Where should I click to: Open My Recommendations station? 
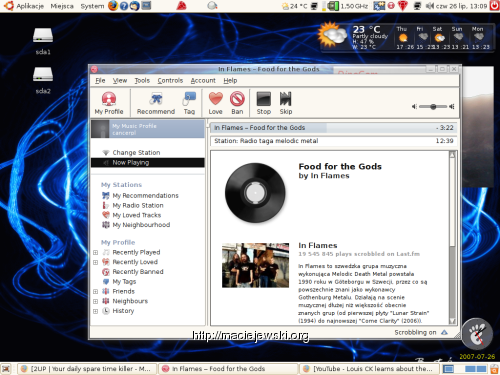click(145, 195)
